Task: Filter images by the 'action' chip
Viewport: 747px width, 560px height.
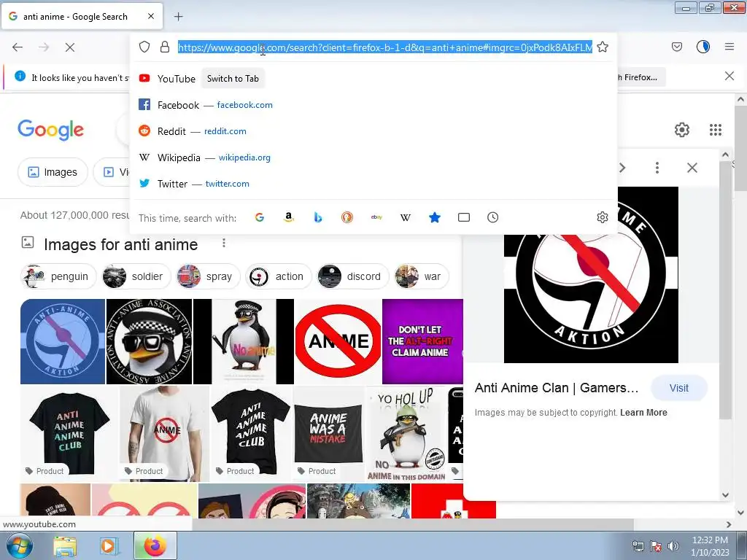Action: (278, 276)
